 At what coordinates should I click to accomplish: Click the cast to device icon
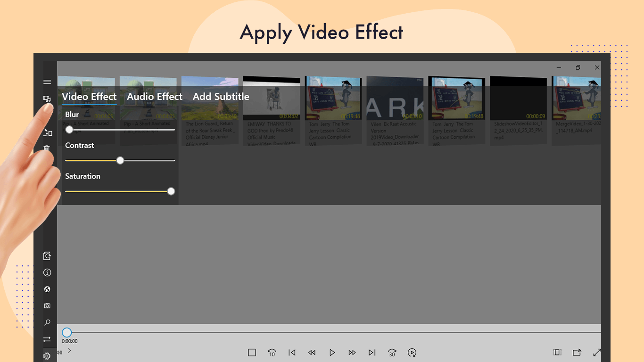tap(577, 352)
